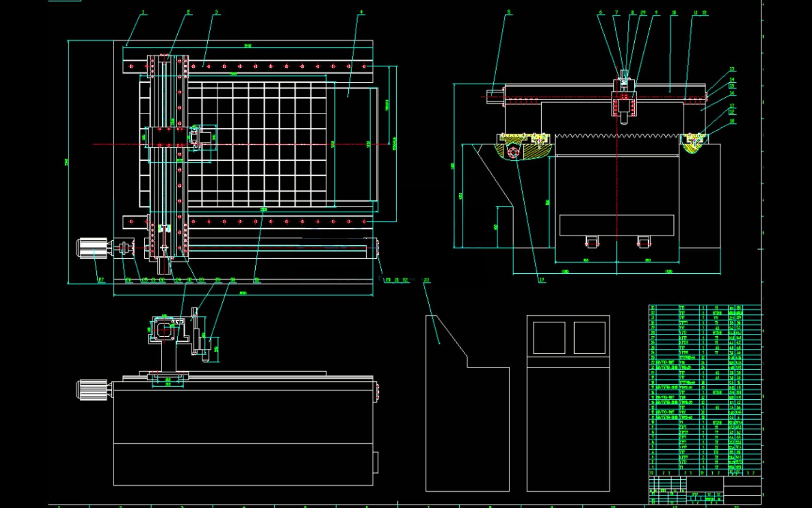Select part balloon number 6 above the spindle
Viewport: 812px width, 508px height.
[x=601, y=13]
